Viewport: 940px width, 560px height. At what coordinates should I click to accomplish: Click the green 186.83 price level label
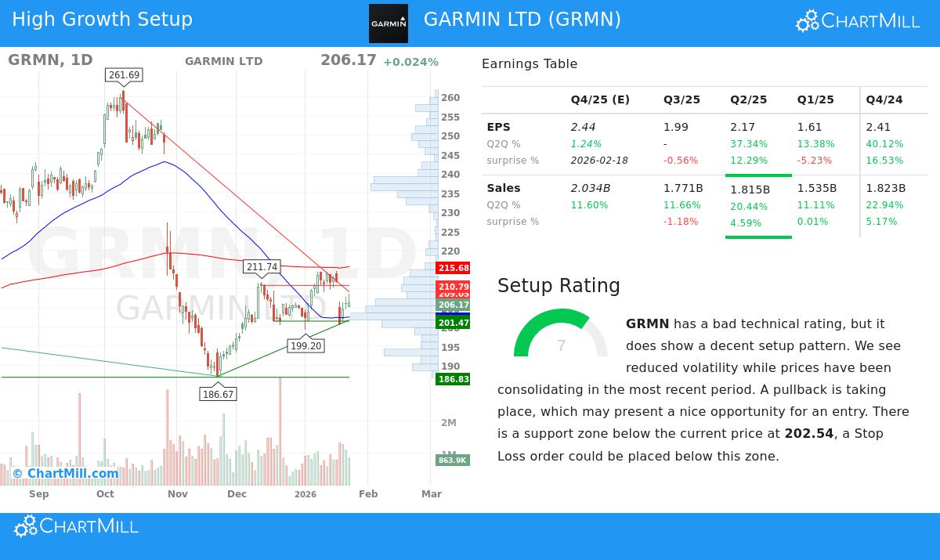pyautogui.click(x=453, y=379)
